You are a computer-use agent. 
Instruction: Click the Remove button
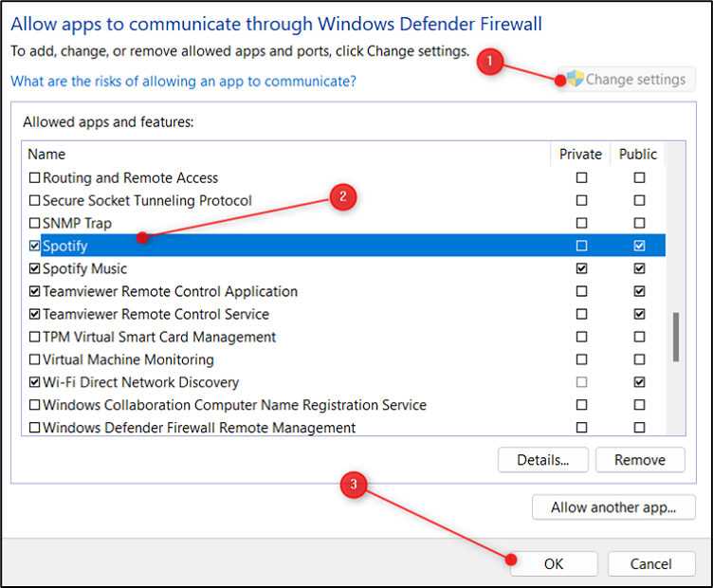point(640,460)
